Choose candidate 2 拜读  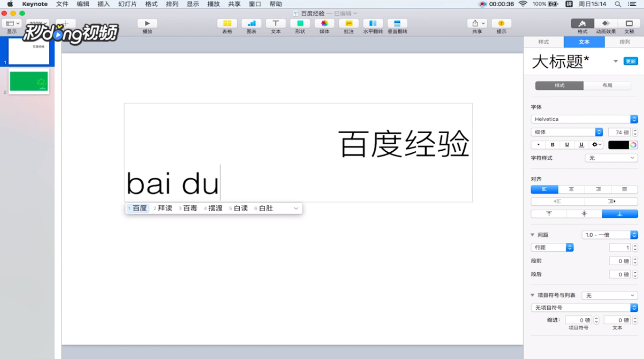[x=163, y=208]
